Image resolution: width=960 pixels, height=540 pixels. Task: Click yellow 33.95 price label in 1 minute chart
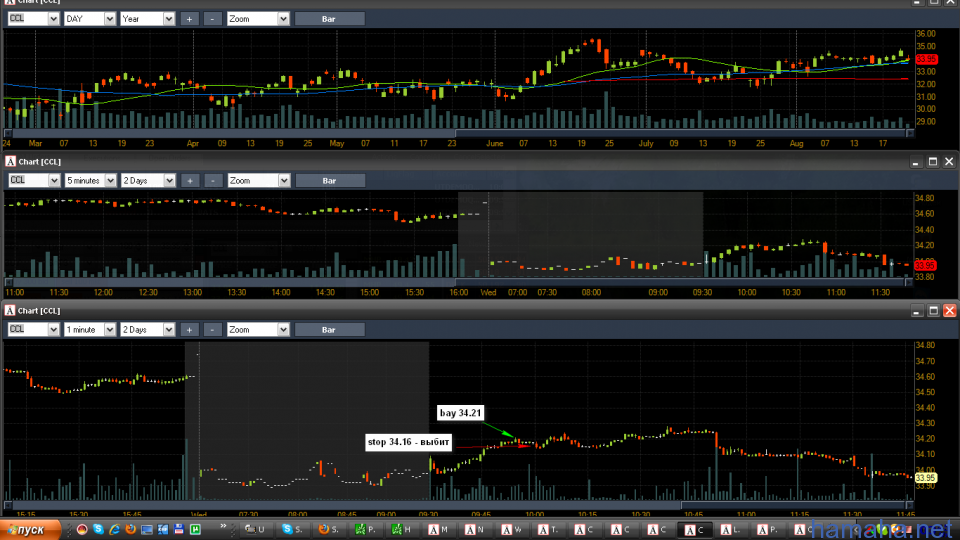coord(926,478)
